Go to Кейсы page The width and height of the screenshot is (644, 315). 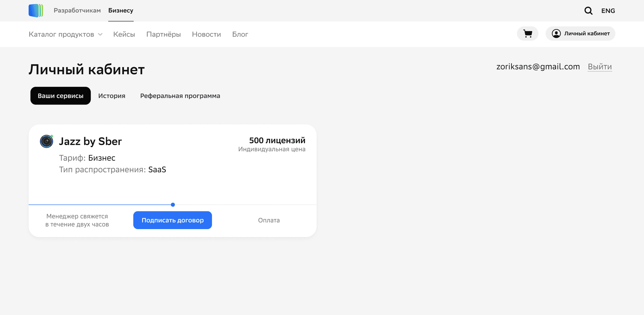(x=124, y=34)
